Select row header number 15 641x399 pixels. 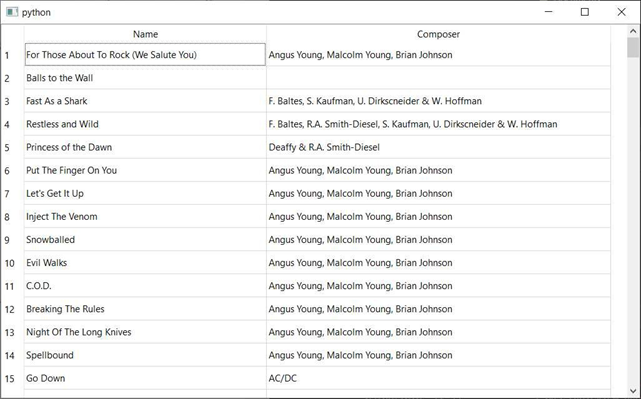click(12, 378)
